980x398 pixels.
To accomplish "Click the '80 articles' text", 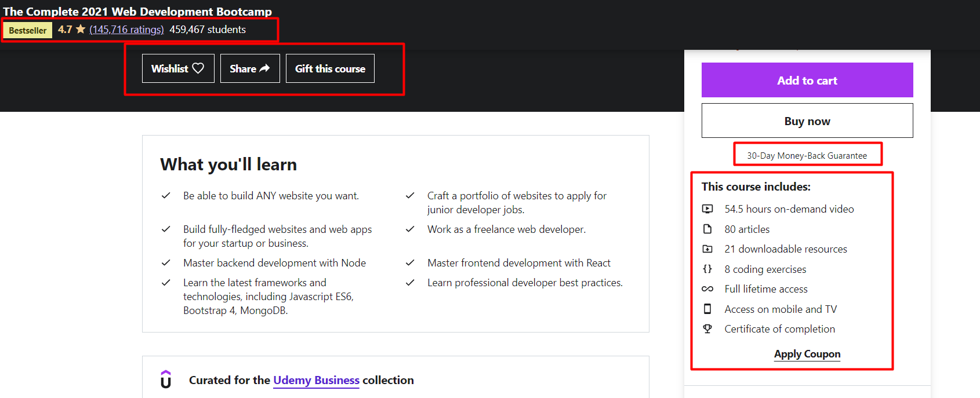I will point(747,229).
